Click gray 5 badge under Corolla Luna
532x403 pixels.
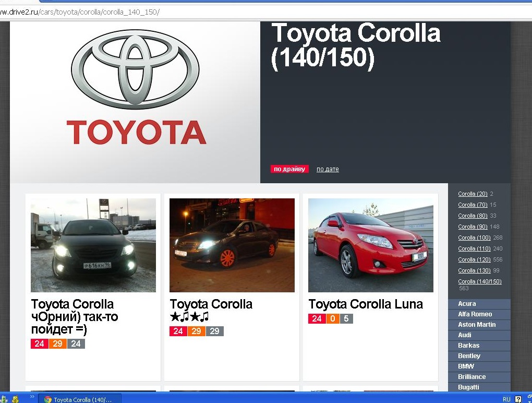pos(346,318)
